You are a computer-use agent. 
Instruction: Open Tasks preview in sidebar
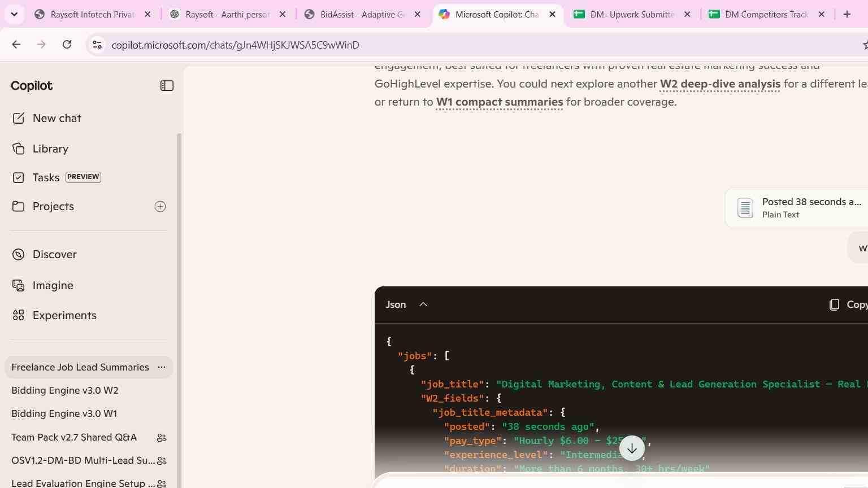click(x=57, y=177)
